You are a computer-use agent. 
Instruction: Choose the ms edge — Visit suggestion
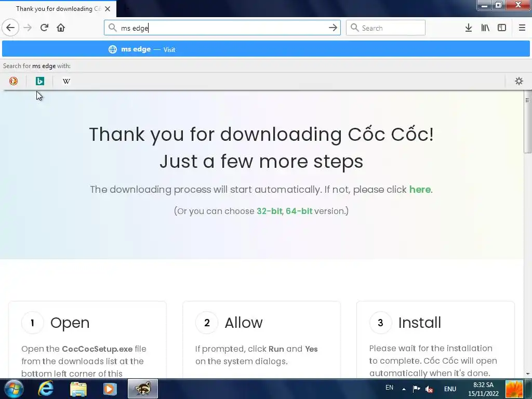(x=265, y=49)
